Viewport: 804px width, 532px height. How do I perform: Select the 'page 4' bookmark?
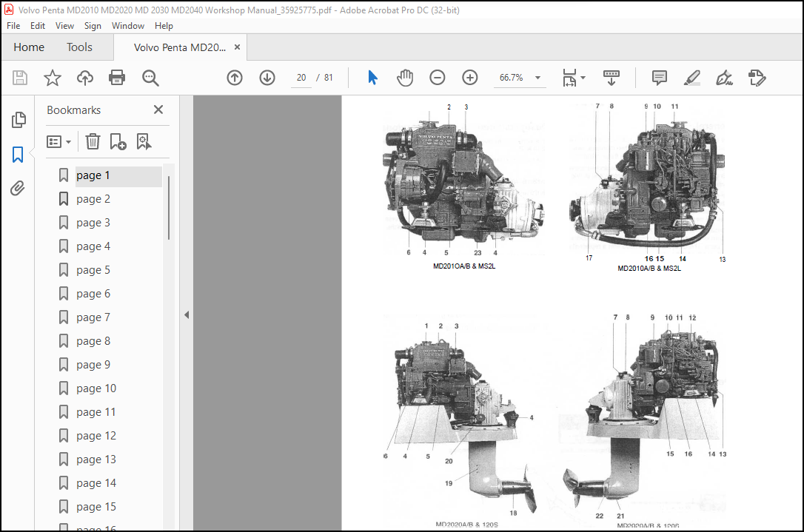(x=93, y=246)
